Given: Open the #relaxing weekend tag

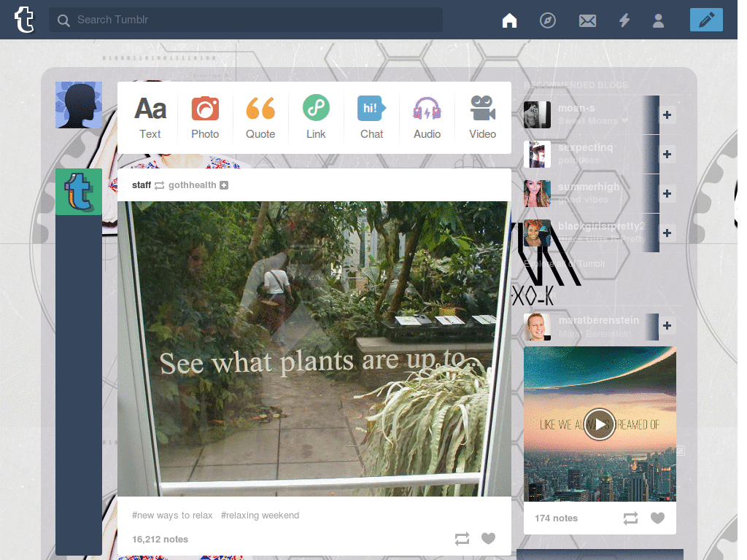Looking at the screenshot, I should [260, 516].
